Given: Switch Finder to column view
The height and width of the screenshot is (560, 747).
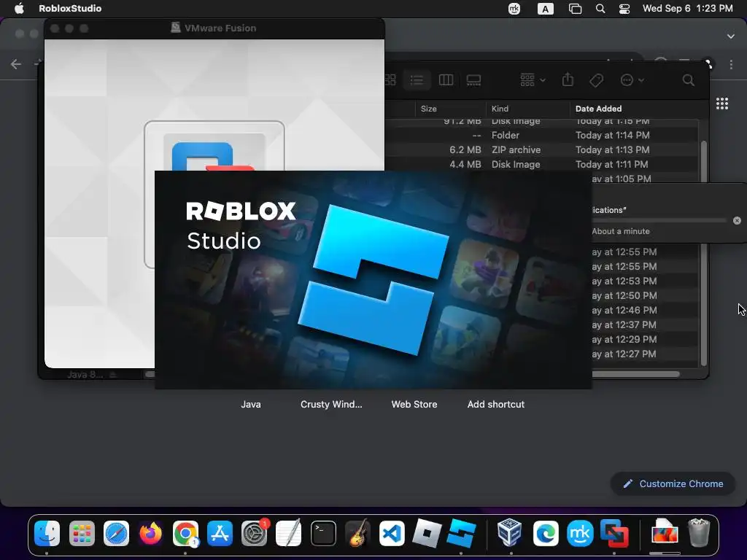Looking at the screenshot, I should pos(446,80).
